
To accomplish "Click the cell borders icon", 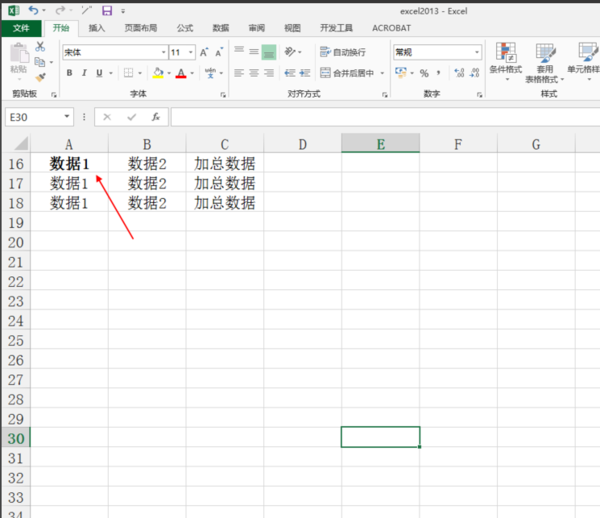I will (129, 73).
